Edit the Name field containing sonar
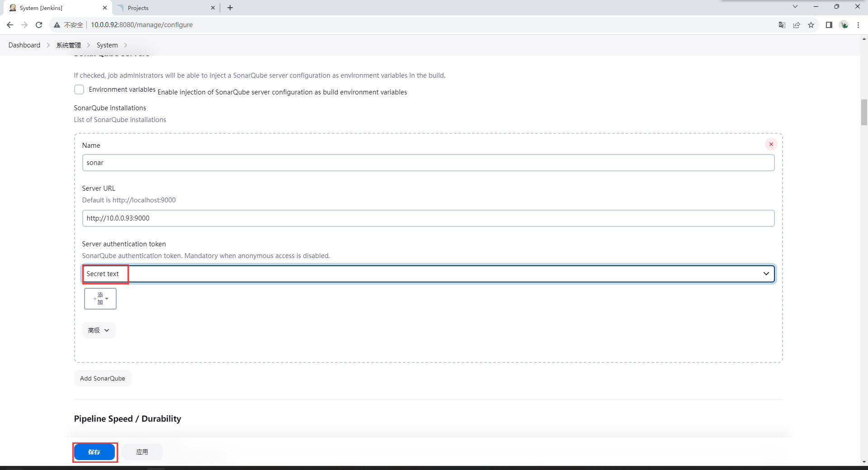The width and height of the screenshot is (868, 470). pos(428,163)
